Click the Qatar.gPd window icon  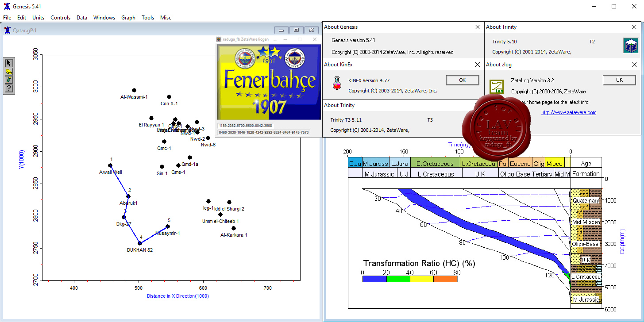point(8,30)
